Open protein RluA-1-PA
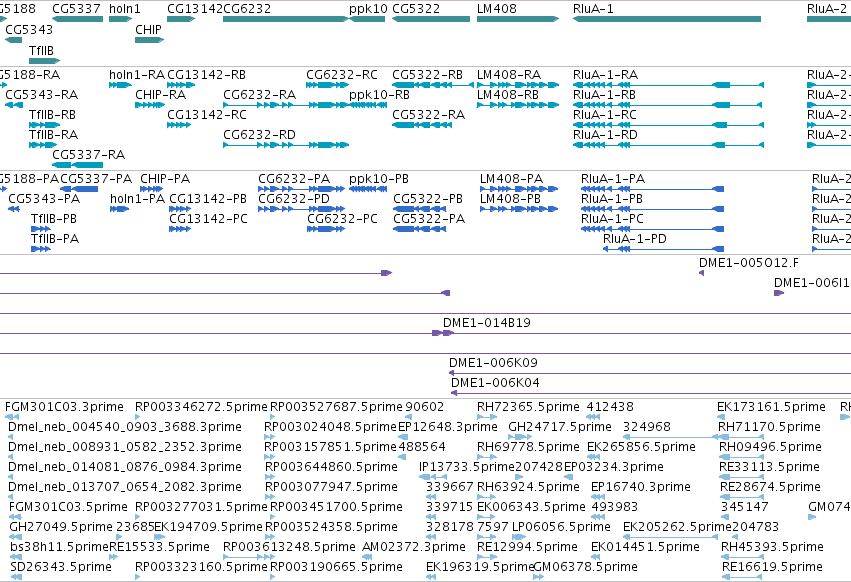The width and height of the screenshot is (851, 582). click(x=613, y=179)
